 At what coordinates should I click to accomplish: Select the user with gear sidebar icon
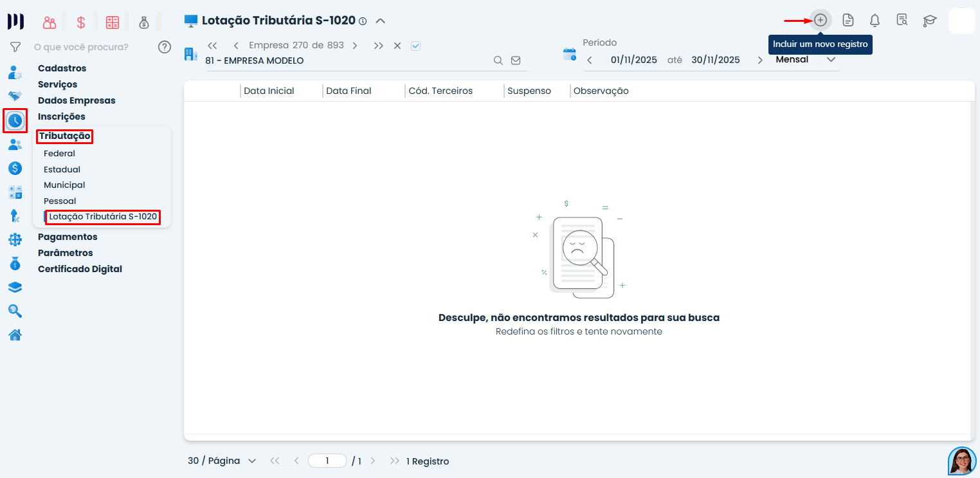tap(15, 72)
